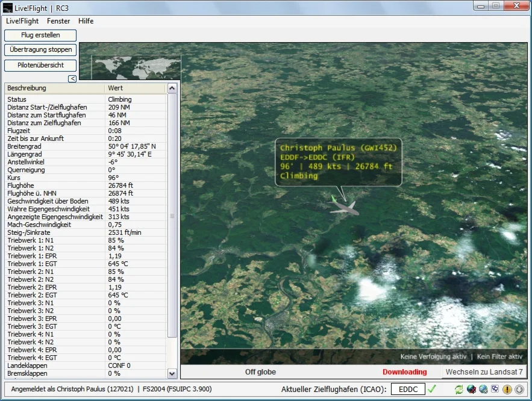Click the grey globe network icon
Viewport: 532px width, 401px height.
coord(483,390)
